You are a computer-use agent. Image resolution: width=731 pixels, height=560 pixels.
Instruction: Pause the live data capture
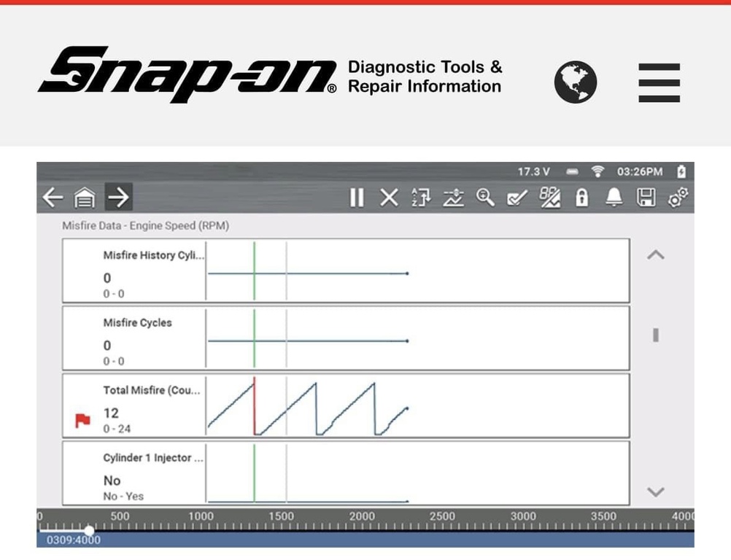(356, 198)
